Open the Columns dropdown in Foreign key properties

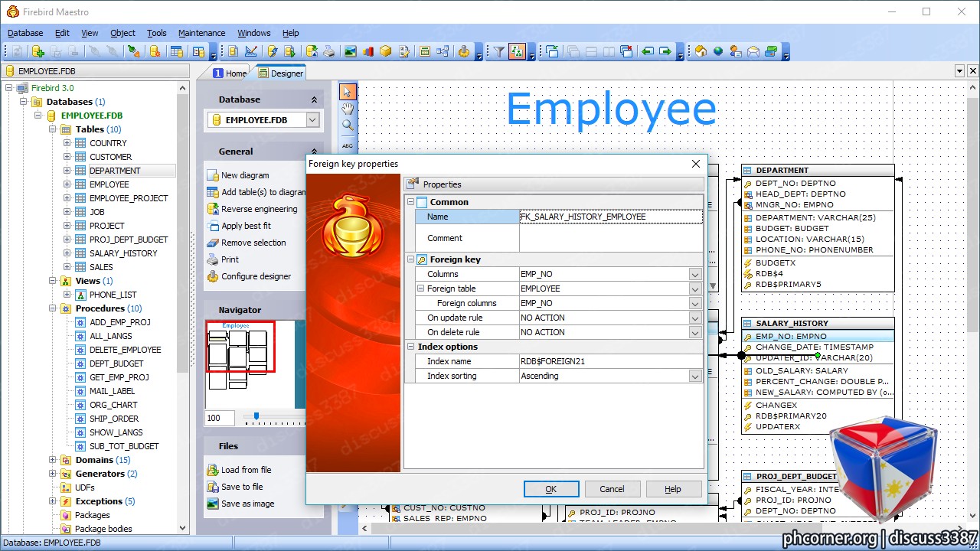click(695, 274)
